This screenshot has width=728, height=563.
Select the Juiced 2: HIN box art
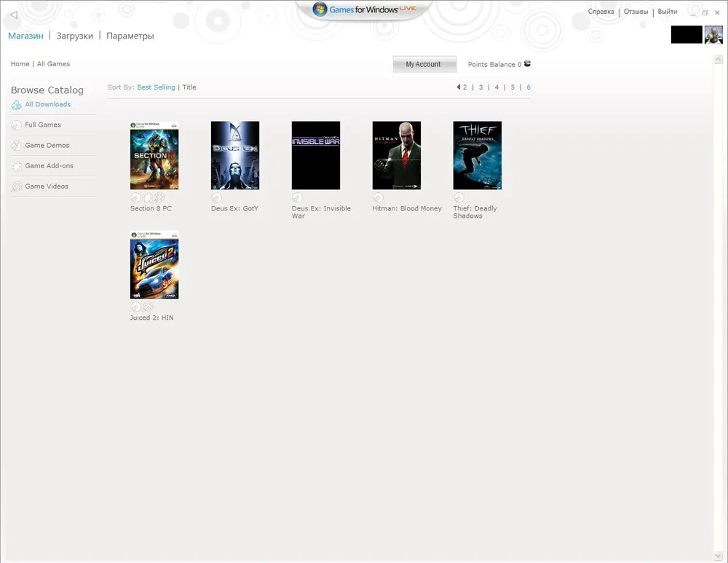[154, 264]
